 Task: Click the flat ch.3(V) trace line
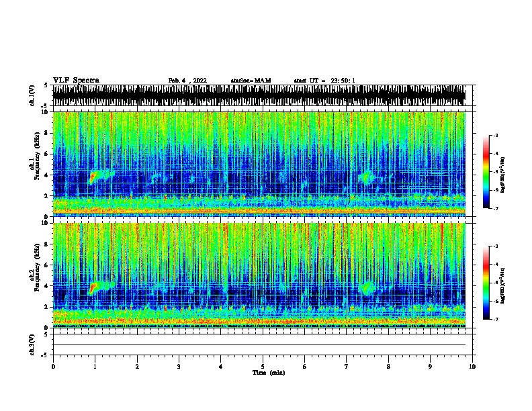coord(259,345)
